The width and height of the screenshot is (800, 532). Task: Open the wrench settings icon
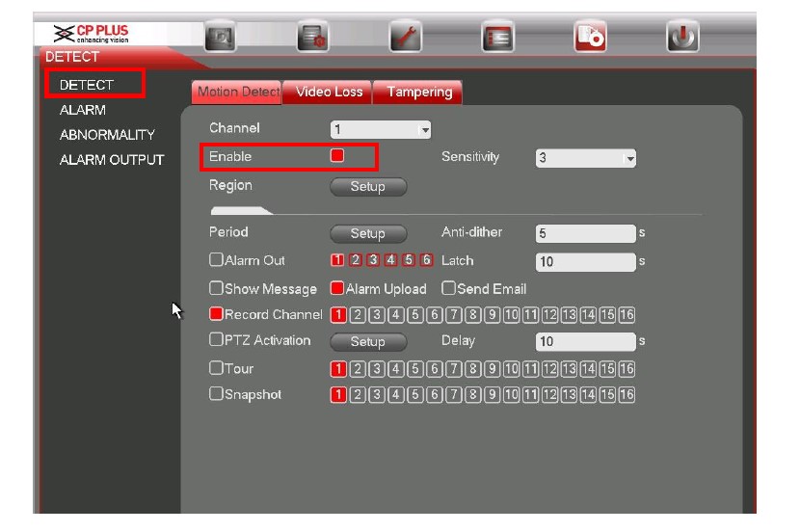pos(405,37)
